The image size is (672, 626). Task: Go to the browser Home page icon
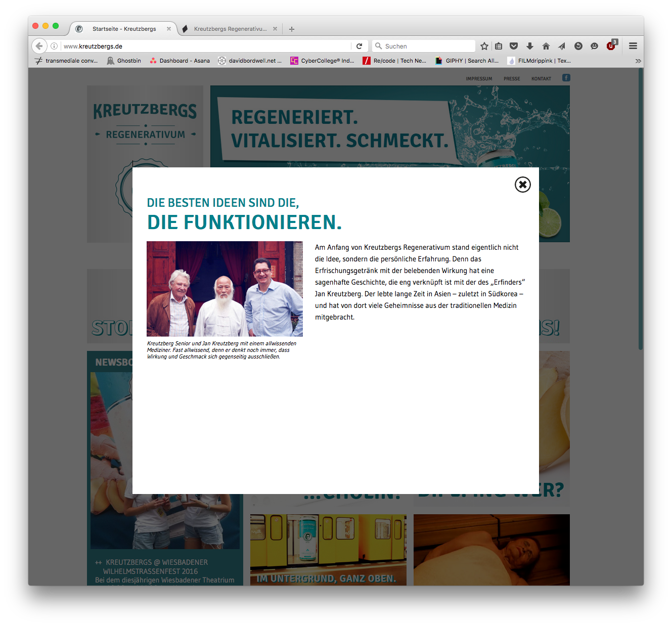pyautogui.click(x=546, y=46)
